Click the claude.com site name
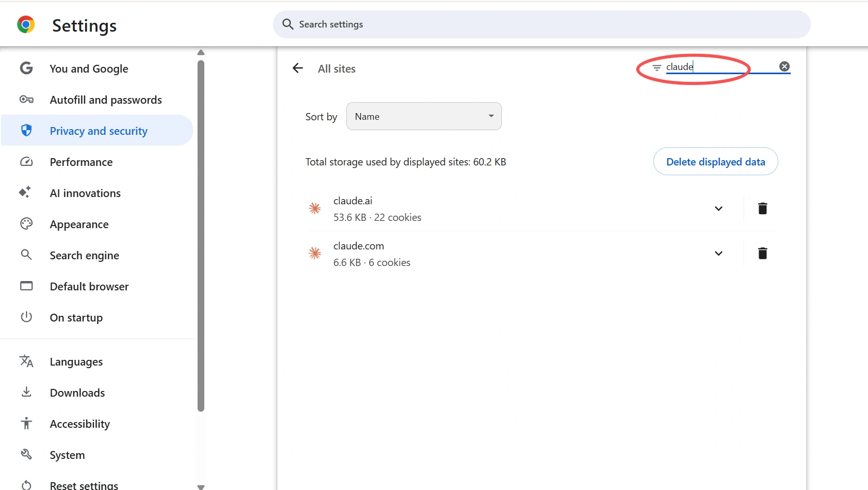Screen dimensions: 868x490 [x=359, y=246]
